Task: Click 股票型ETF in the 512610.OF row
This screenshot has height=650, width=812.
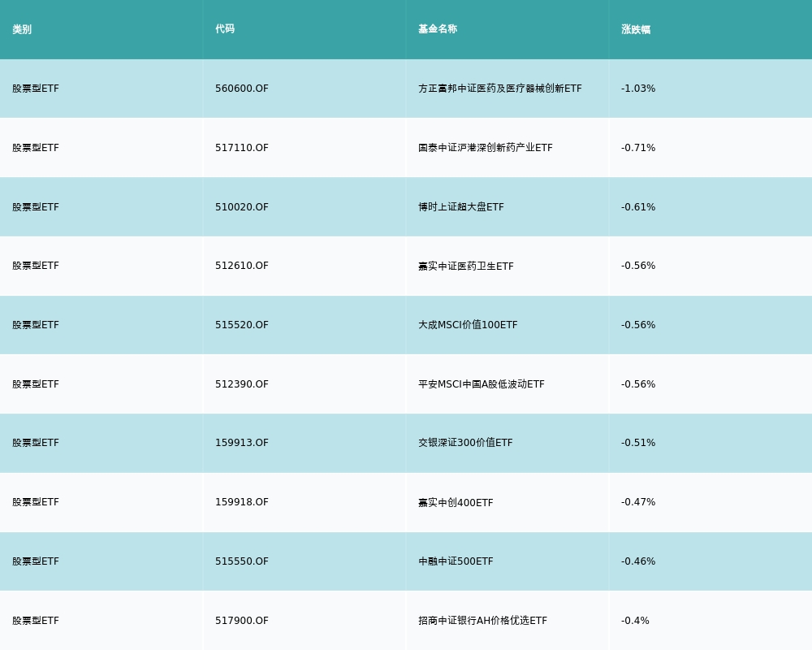Action: pos(36,266)
